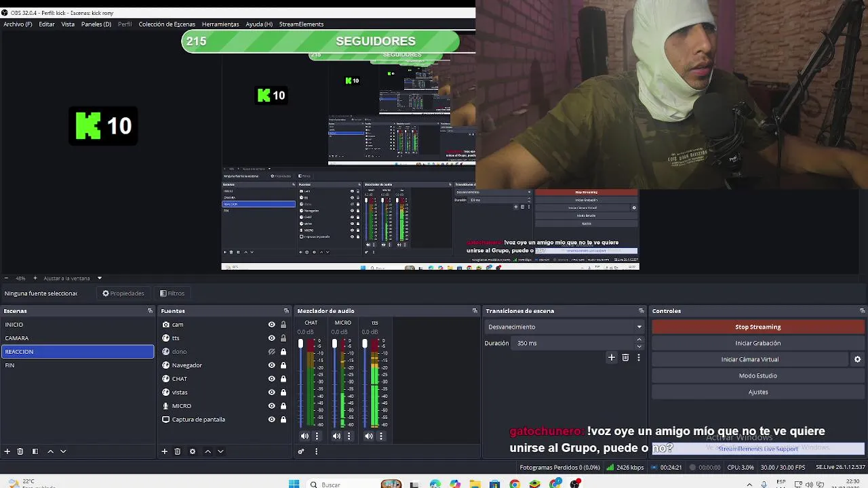Open the StreamElements menu
This screenshot has width=868, height=488.
pos(301,24)
